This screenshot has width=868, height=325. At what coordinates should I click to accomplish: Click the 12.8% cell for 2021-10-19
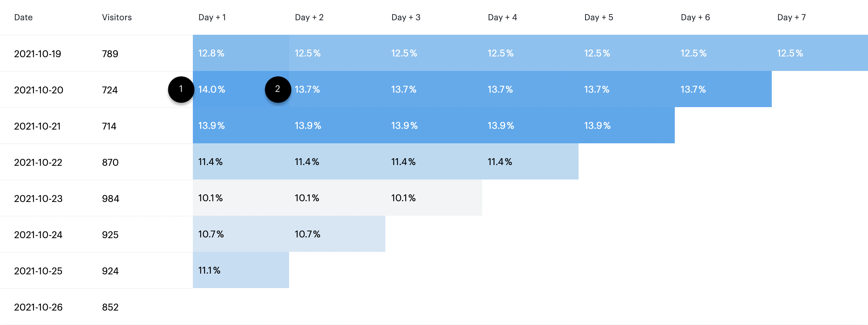(x=211, y=53)
